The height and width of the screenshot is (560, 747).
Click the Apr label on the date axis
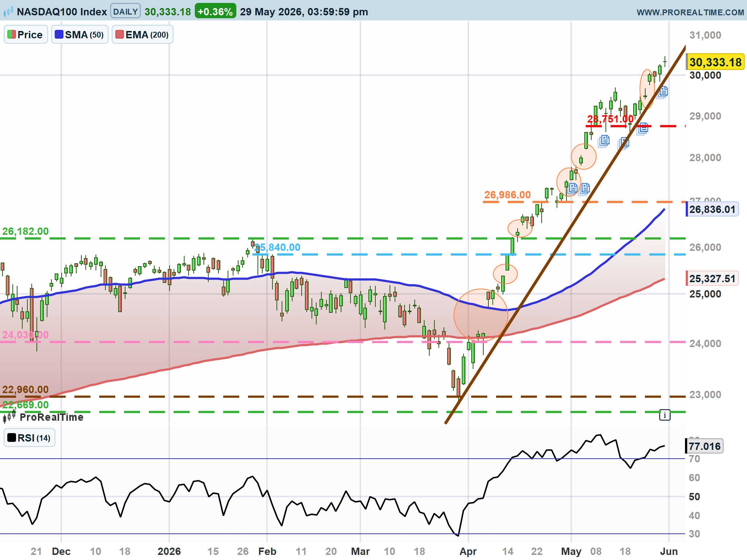(468, 551)
